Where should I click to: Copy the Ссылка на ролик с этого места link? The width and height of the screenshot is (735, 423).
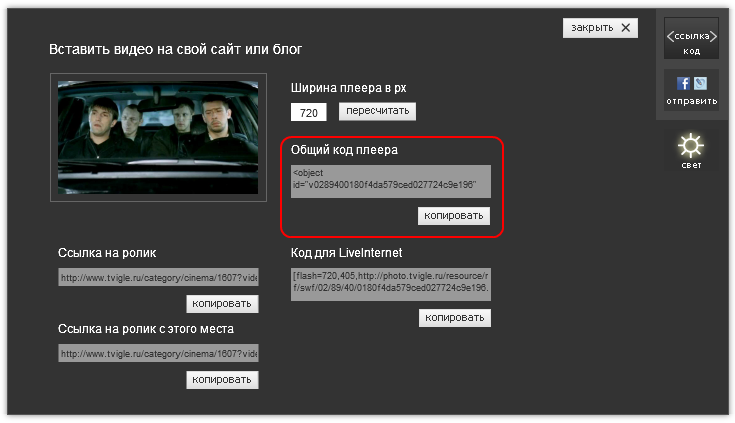[x=222, y=380]
